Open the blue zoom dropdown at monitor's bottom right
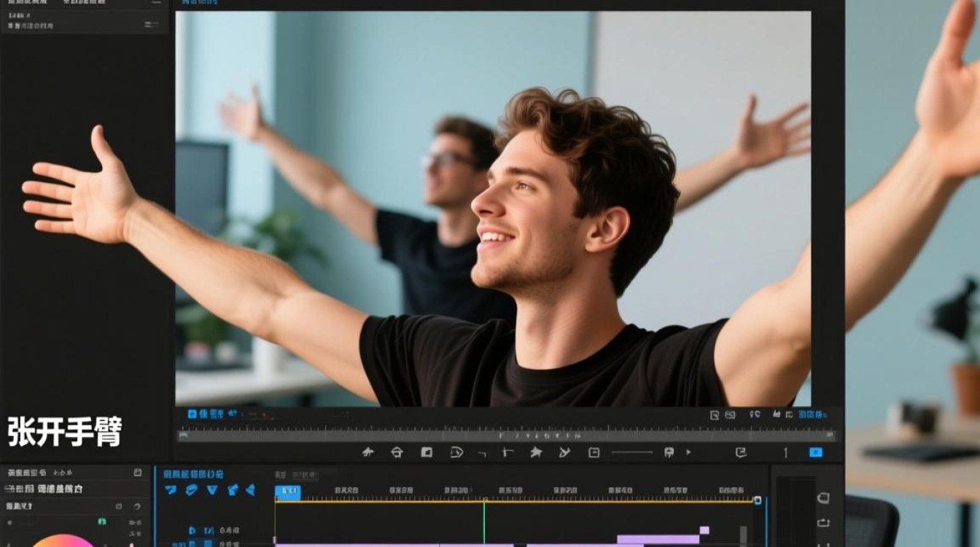This screenshot has height=547, width=980. point(812,414)
